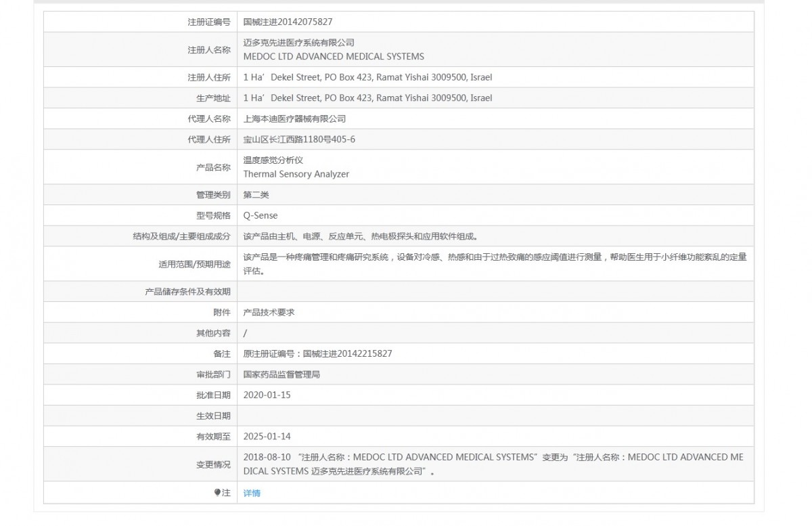
Task: Click approval department 国家药品监督管理局
Action: [281, 374]
